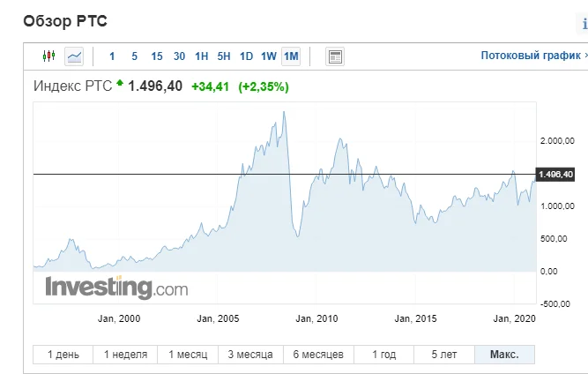This screenshot has width=588, height=374.
Task: Select the 1H hourly interval
Action: (x=202, y=56)
